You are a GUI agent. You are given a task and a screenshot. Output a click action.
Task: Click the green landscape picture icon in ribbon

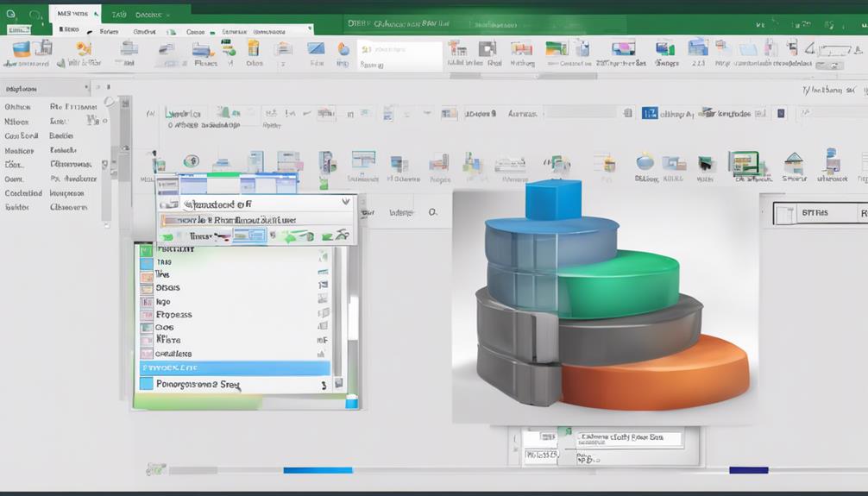point(557,48)
